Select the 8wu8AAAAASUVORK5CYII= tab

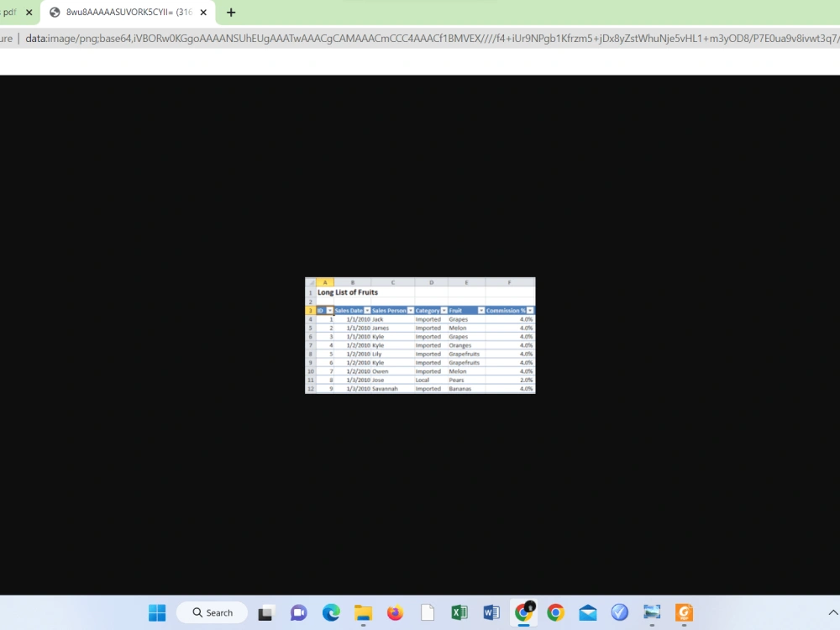129,13
